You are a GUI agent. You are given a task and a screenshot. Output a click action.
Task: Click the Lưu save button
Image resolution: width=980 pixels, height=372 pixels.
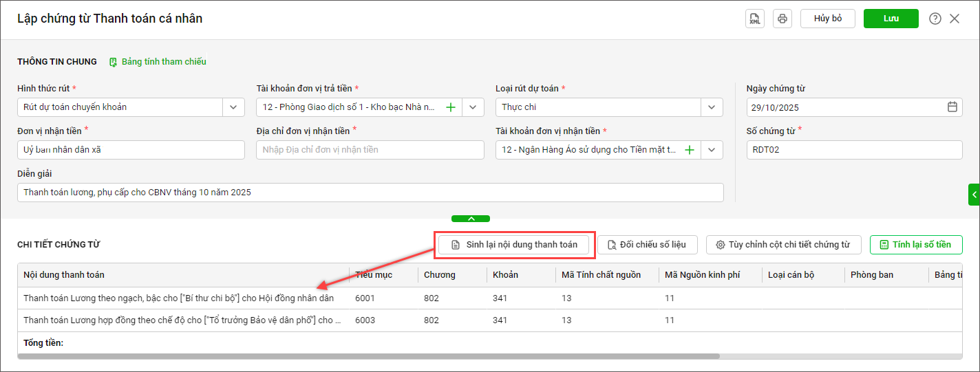(891, 19)
